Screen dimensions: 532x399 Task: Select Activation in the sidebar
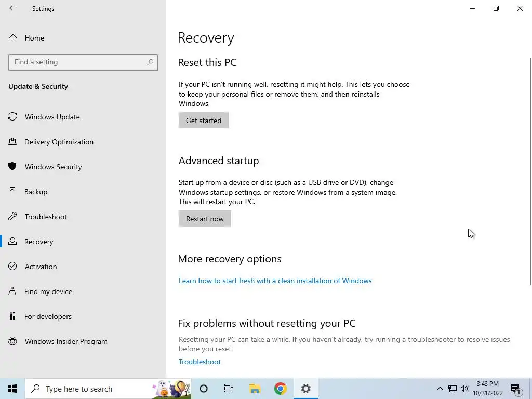(x=41, y=267)
